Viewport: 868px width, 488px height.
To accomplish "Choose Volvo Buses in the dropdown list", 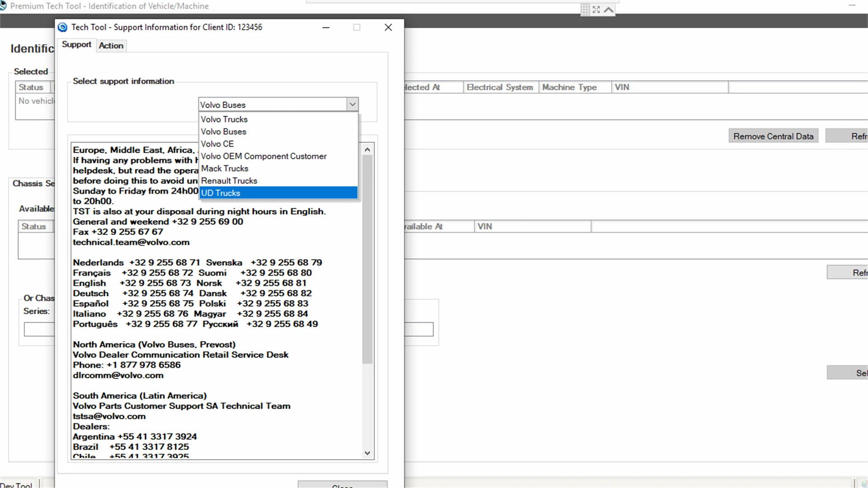I will pyautogui.click(x=278, y=131).
